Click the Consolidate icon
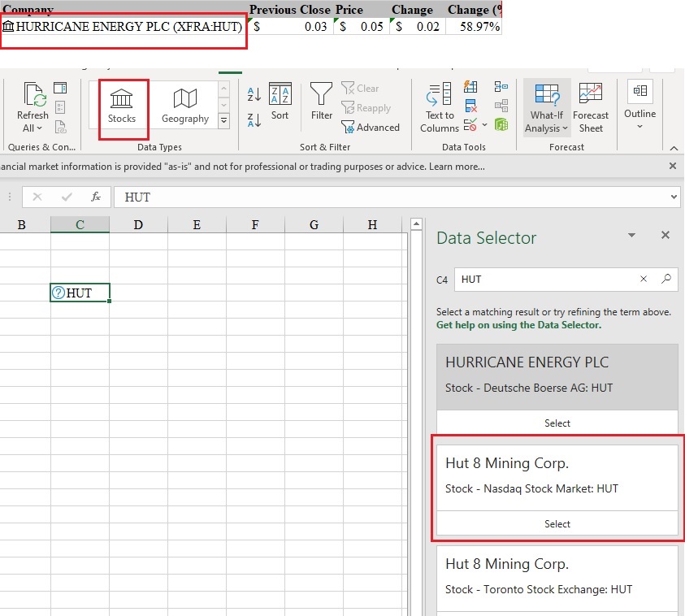685x616 pixels. [x=501, y=86]
